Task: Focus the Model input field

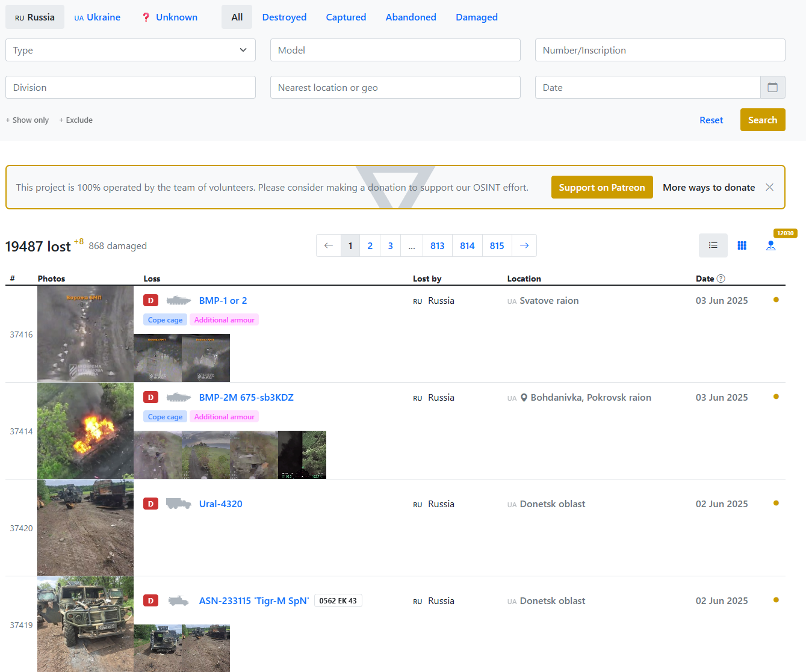Action: [395, 50]
